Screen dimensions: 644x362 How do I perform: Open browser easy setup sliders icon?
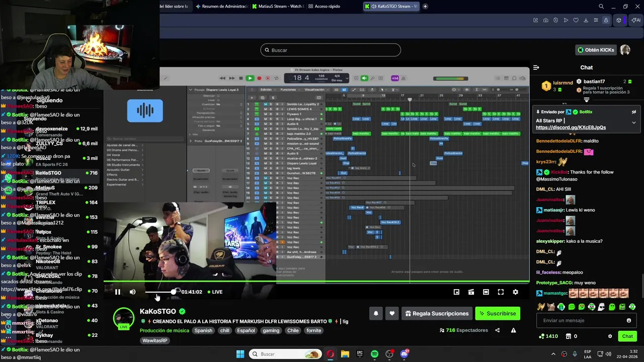pyautogui.click(x=596, y=20)
